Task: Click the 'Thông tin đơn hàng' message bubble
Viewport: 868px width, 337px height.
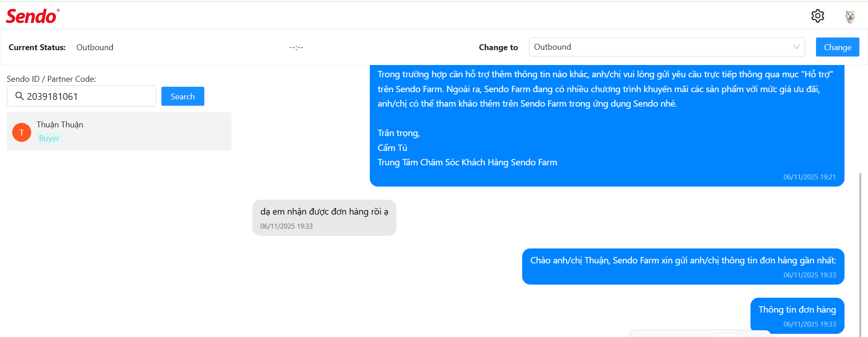Action: [797, 316]
